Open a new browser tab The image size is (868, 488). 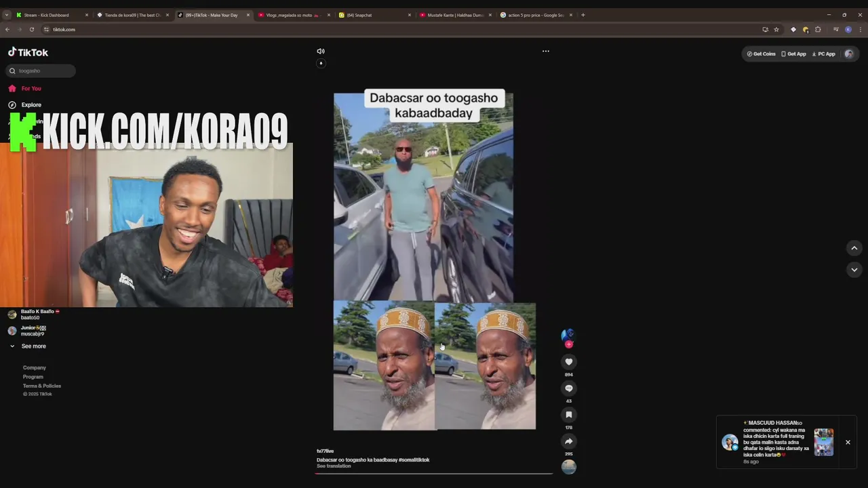coord(583,15)
